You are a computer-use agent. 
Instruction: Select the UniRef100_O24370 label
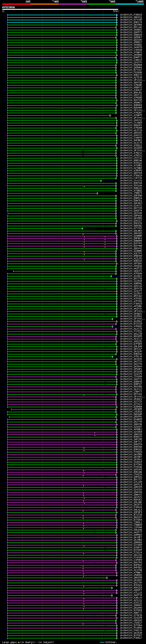tap(131, 63)
